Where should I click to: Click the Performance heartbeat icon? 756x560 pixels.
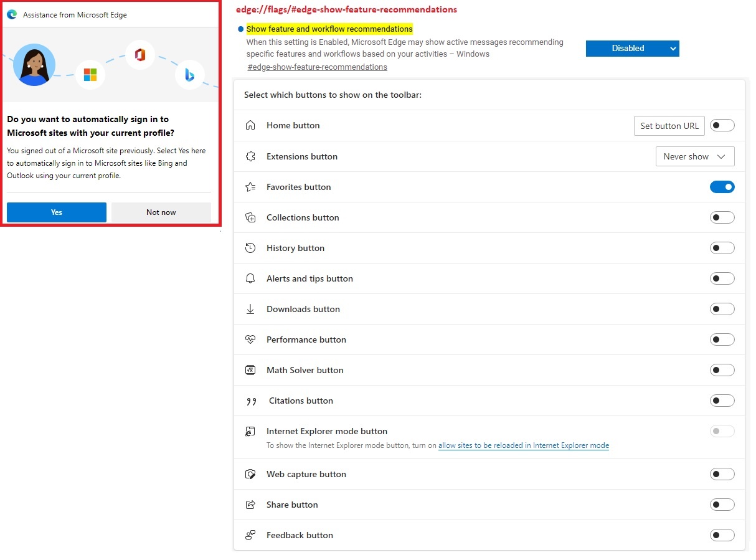250,339
